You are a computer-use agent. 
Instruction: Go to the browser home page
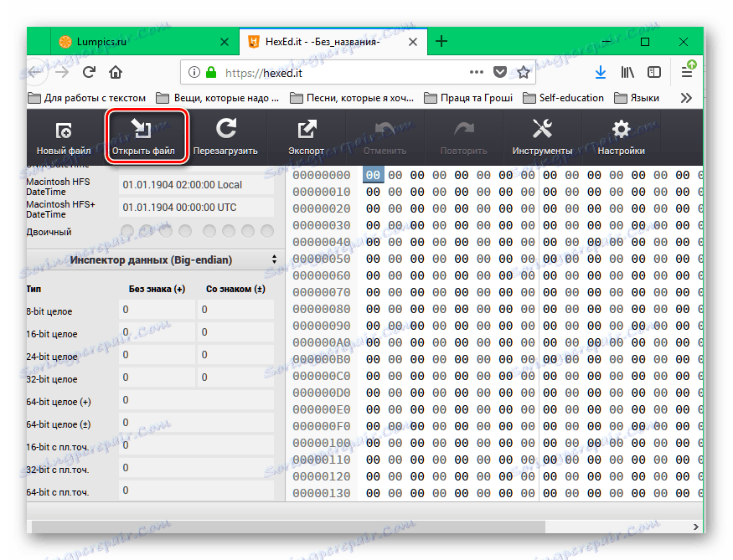116,72
